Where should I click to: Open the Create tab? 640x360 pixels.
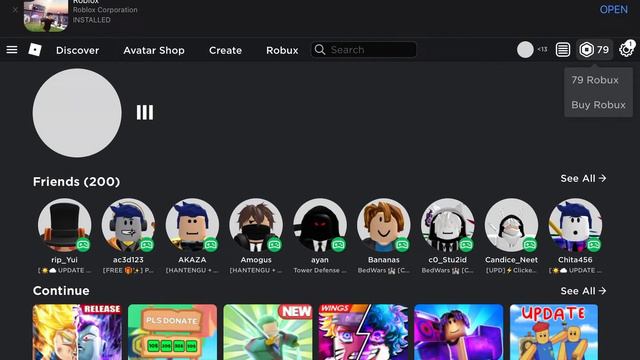click(x=225, y=50)
